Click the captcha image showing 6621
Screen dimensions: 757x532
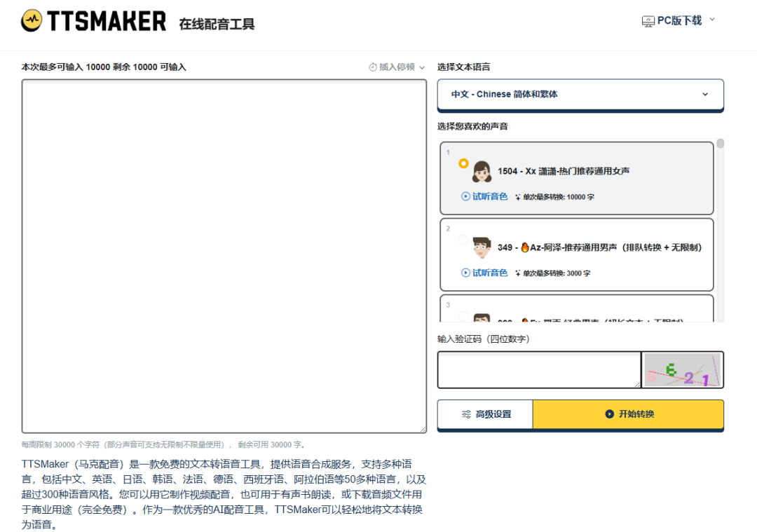(x=683, y=369)
